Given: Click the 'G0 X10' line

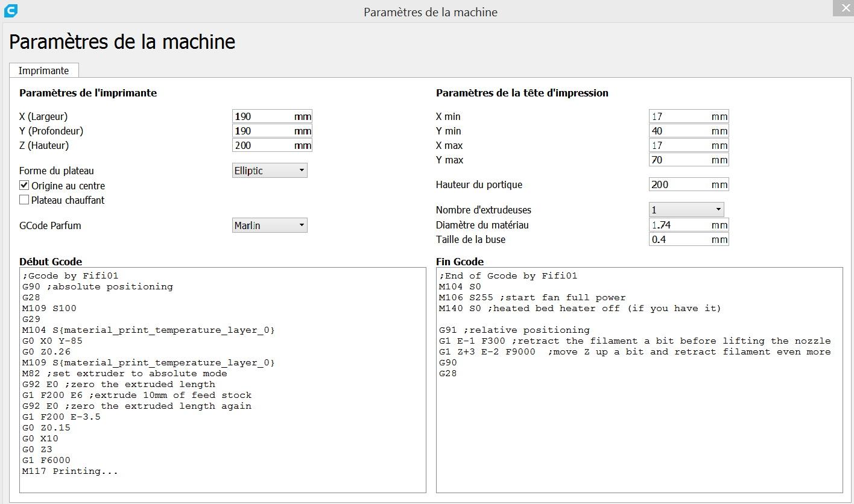Looking at the screenshot, I should tap(40, 439).
